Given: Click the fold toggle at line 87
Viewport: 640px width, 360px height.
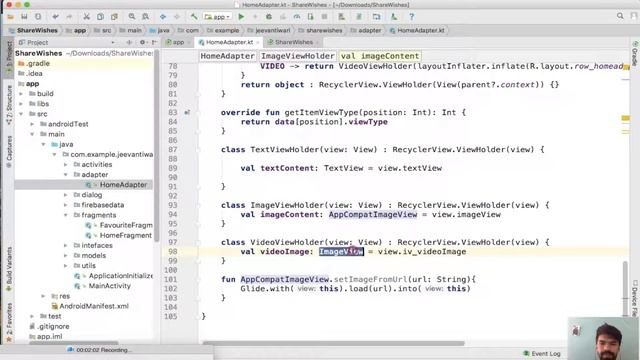Looking at the screenshot, I should tap(198, 150).
